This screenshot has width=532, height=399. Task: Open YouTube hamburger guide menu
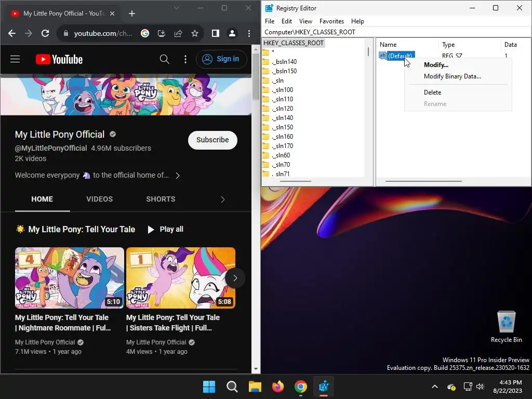coord(15,59)
